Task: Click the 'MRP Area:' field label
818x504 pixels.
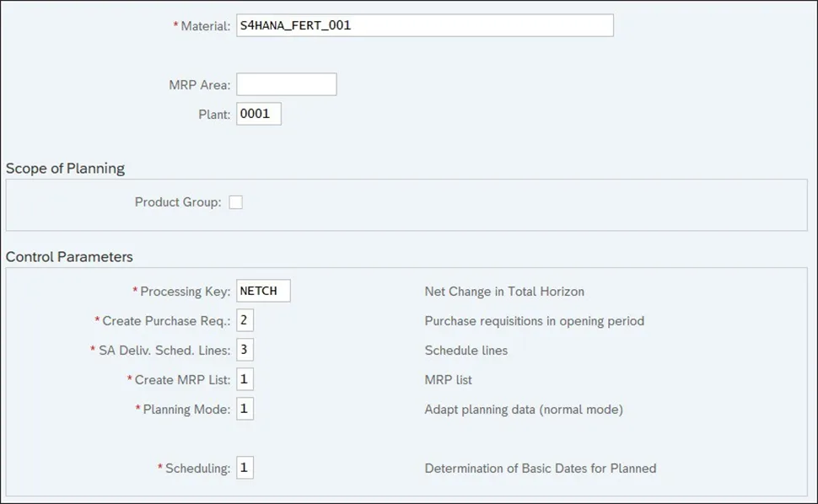Action: tap(199, 85)
